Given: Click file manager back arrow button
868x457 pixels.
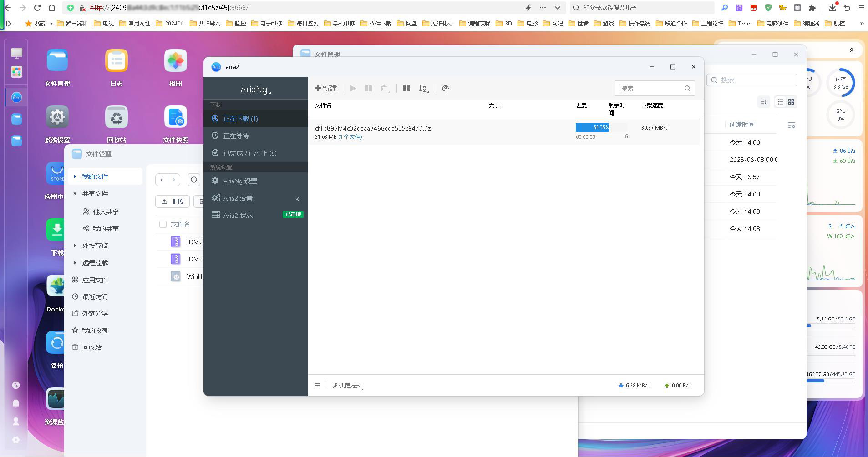Looking at the screenshot, I should point(162,180).
